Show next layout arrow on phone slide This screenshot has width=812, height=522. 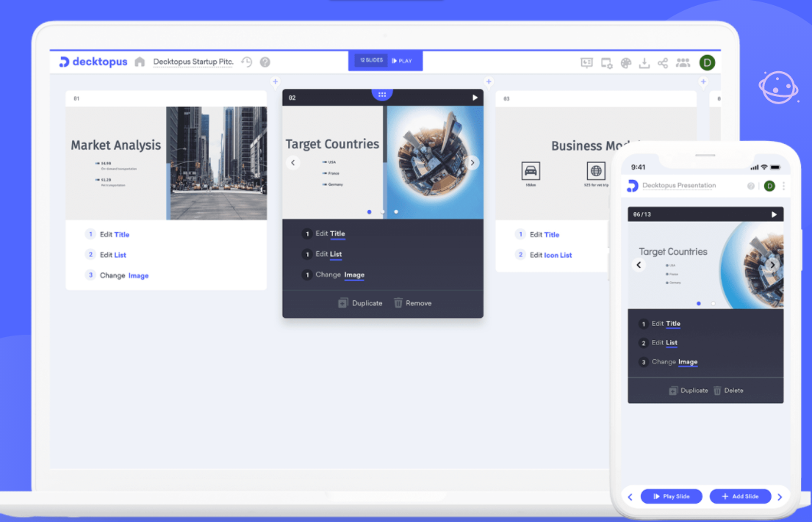pyautogui.click(x=772, y=265)
